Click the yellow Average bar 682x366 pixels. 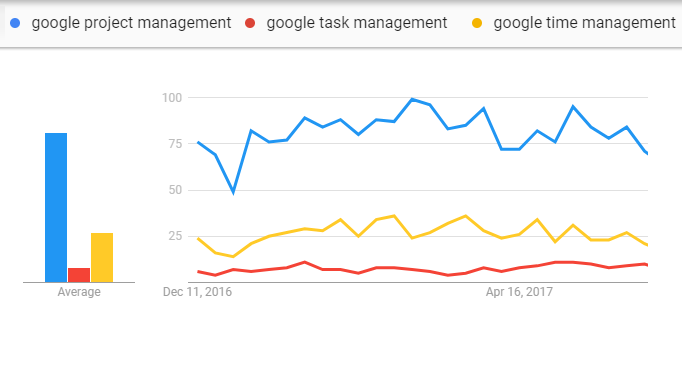[x=102, y=258]
